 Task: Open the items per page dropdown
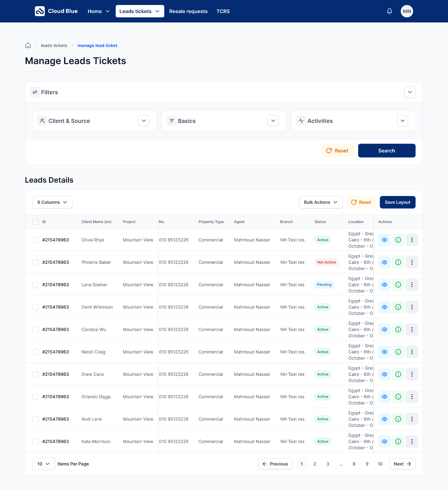pos(44,464)
